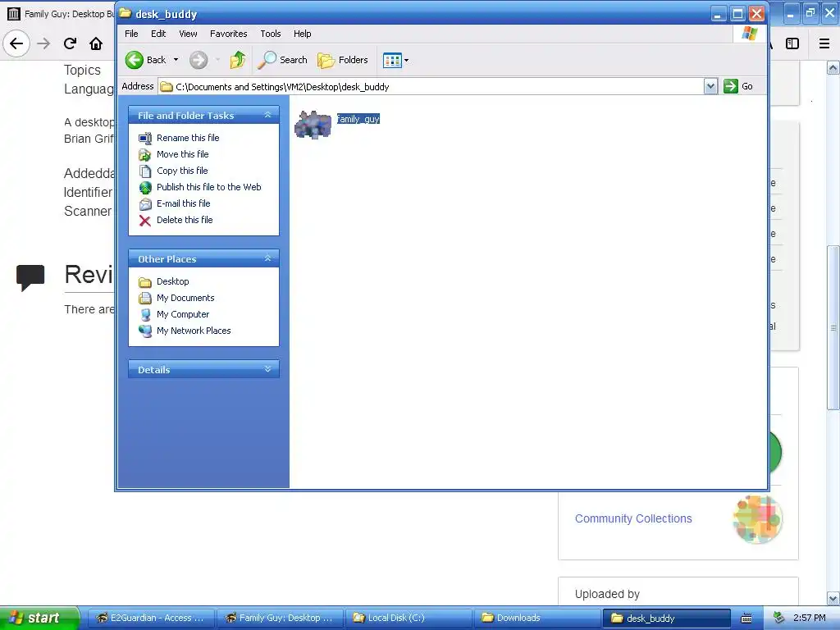The height and width of the screenshot is (630, 840).
Task: Open Search in the Explorer toolbar
Action: 282,60
